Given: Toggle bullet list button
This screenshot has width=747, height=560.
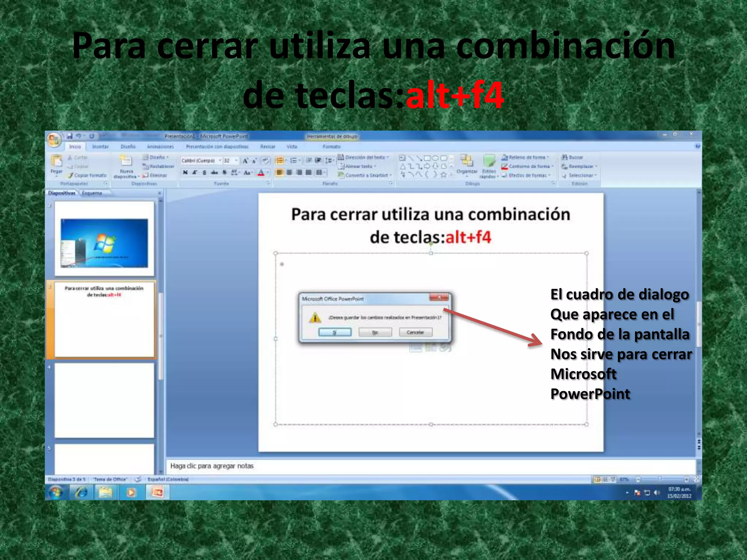Looking at the screenshot, I should [279, 161].
